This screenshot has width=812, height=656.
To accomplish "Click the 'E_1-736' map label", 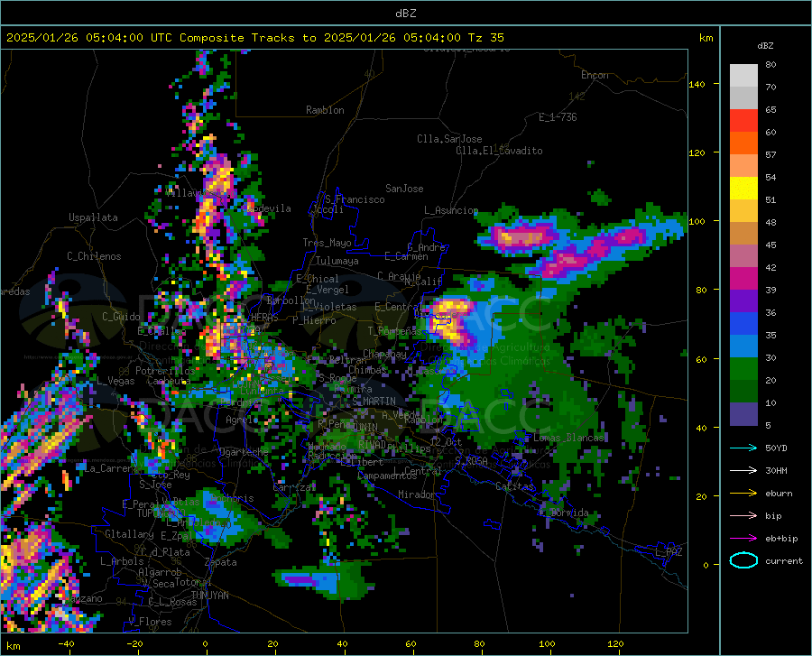I will pyautogui.click(x=558, y=117).
